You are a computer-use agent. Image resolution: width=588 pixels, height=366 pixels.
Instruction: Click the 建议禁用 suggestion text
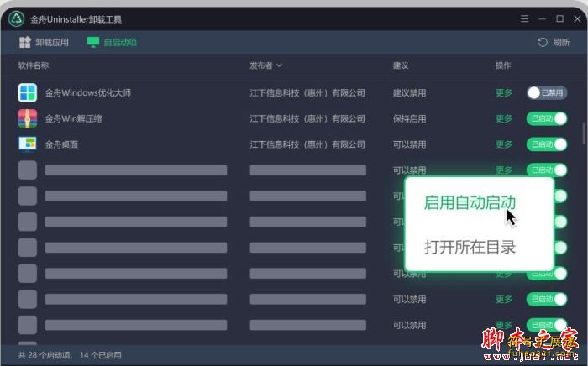[x=409, y=93]
